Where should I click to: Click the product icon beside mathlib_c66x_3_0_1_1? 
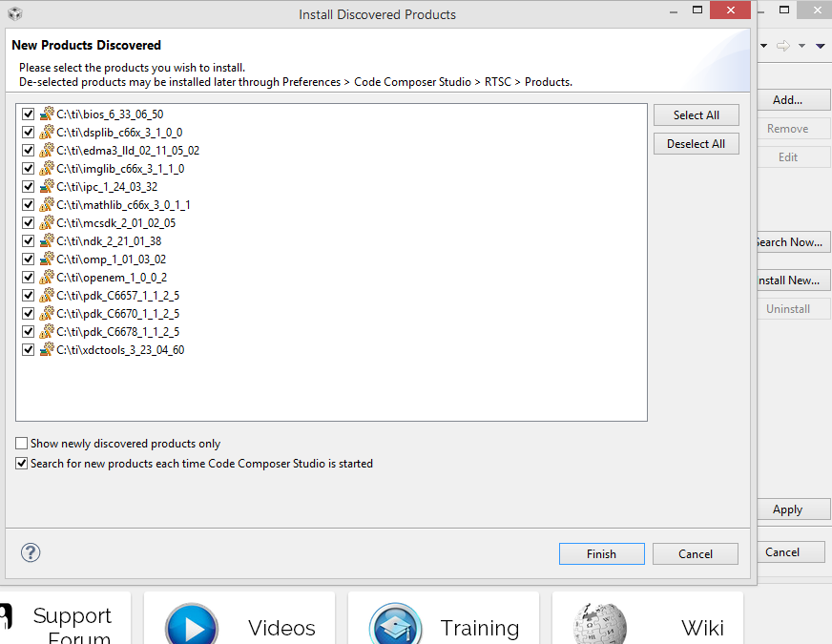coord(47,204)
